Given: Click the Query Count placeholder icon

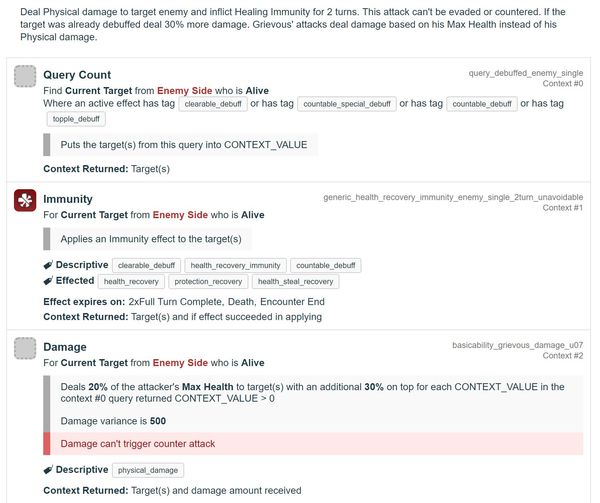Looking at the screenshot, I should click(25, 76).
